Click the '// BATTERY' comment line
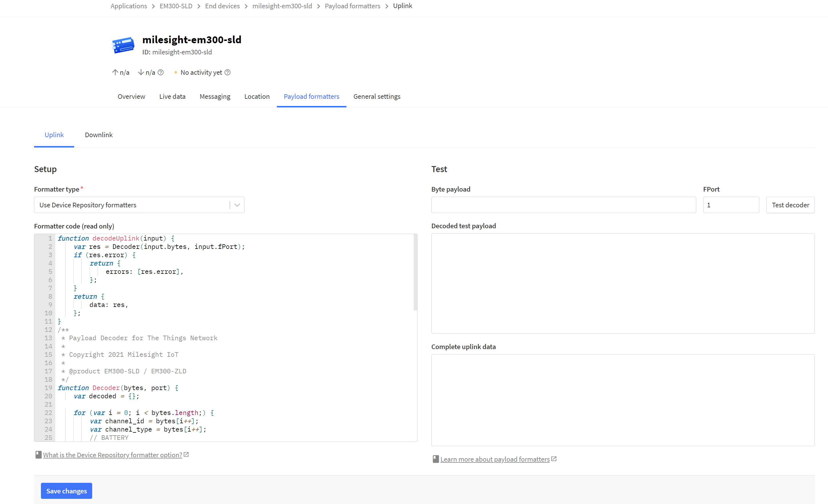The height and width of the screenshot is (504, 828). coord(109,438)
